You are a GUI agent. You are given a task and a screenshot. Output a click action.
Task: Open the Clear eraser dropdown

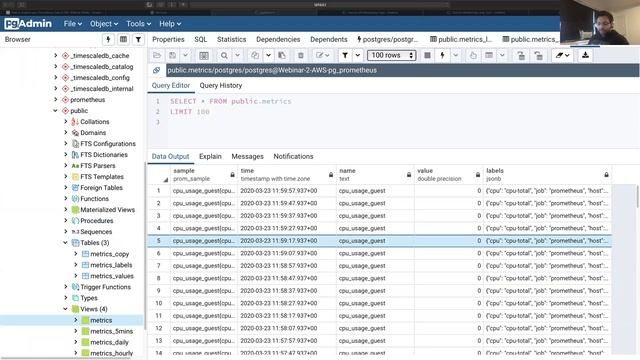pyautogui.click(x=562, y=55)
